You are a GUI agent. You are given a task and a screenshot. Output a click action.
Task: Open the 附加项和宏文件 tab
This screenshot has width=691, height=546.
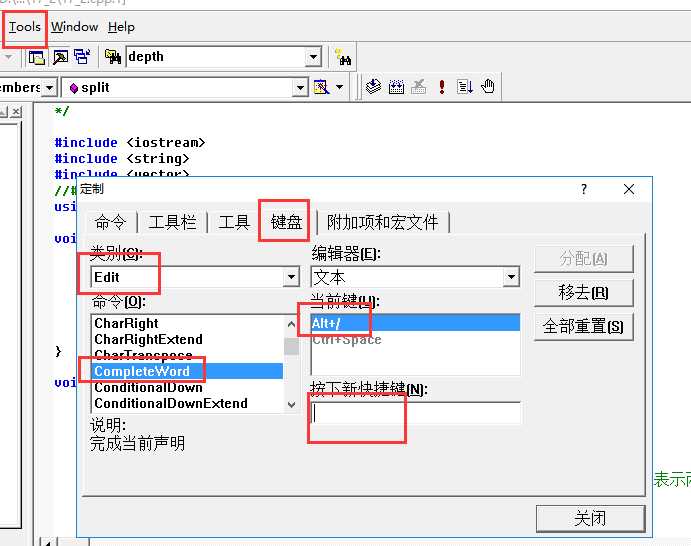[x=383, y=222]
